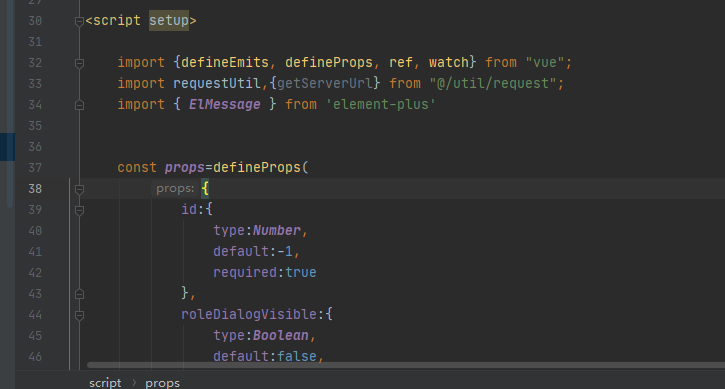Image resolution: width=725 pixels, height=389 pixels.
Task: Click the props: inlay parameter hint
Action: 175,188
